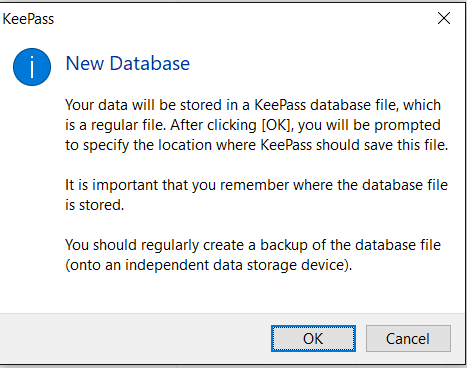Click the line starting "to specify the location"

click(256, 145)
